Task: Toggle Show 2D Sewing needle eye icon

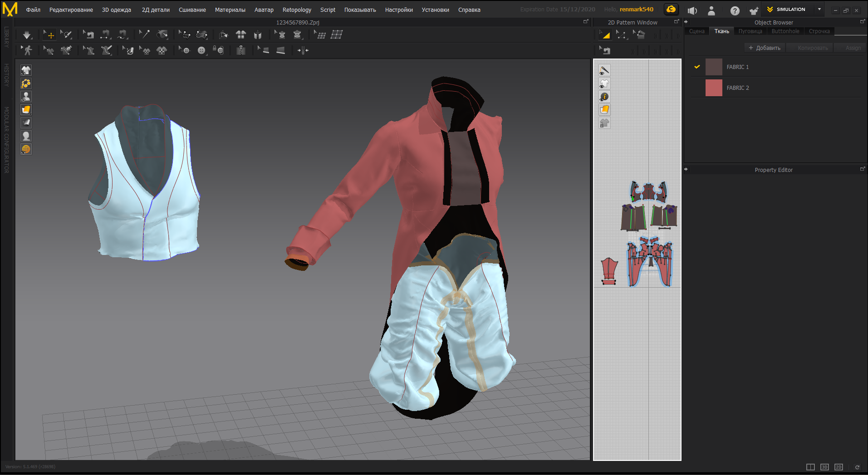Action: [604, 70]
